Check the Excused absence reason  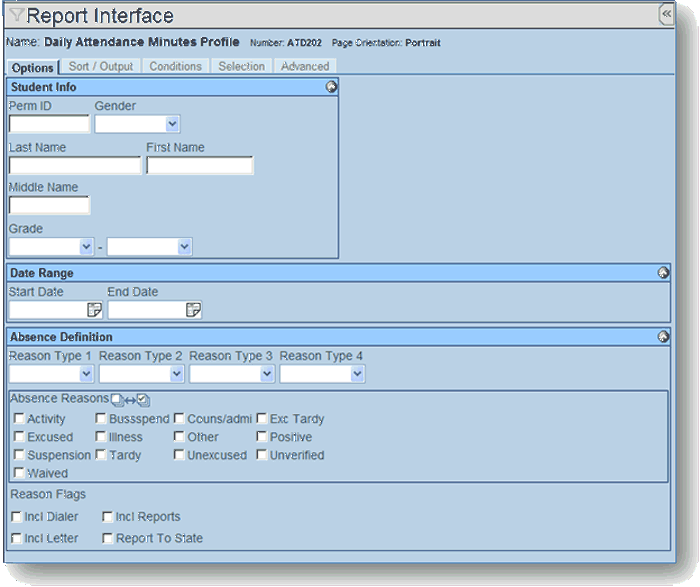(19, 437)
